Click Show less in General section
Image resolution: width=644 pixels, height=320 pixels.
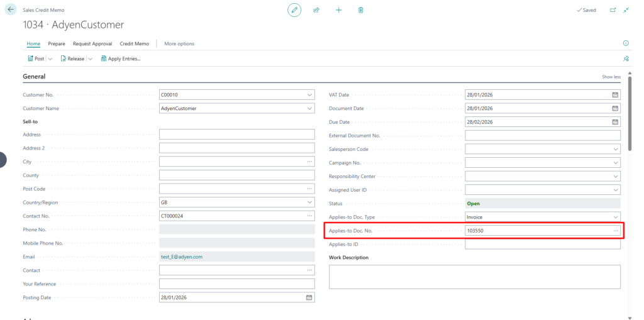pos(611,77)
